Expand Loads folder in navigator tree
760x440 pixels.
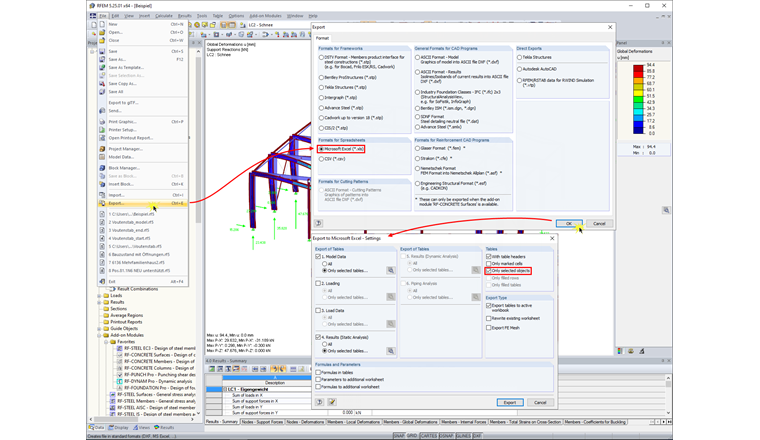click(x=99, y=296)
